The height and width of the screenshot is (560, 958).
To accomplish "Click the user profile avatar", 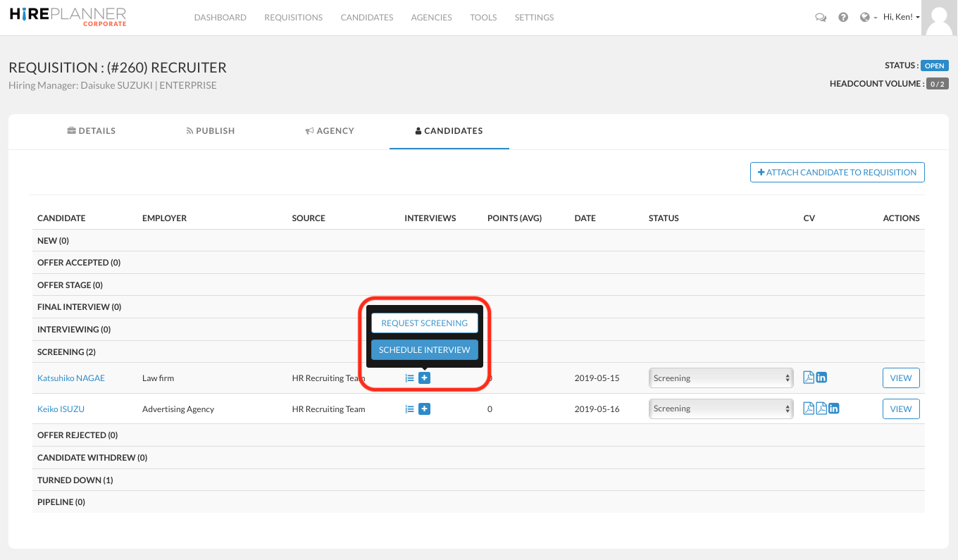I will (940, 18).
